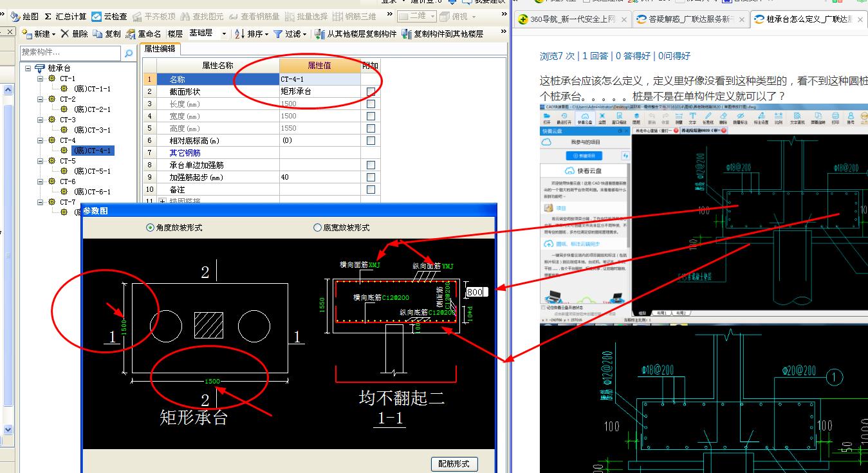
Task: Open the 绘图 drawing mode
Action: click(25, 16)
